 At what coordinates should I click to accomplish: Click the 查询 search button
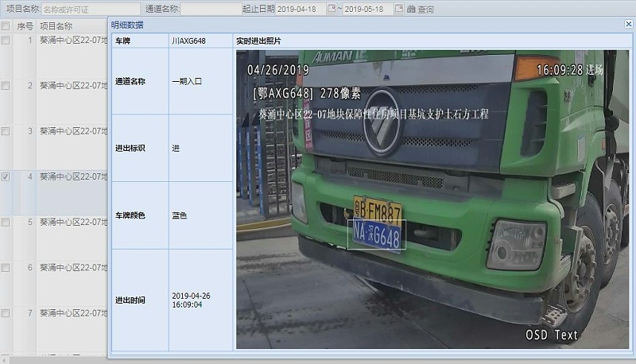click(421, 9)
